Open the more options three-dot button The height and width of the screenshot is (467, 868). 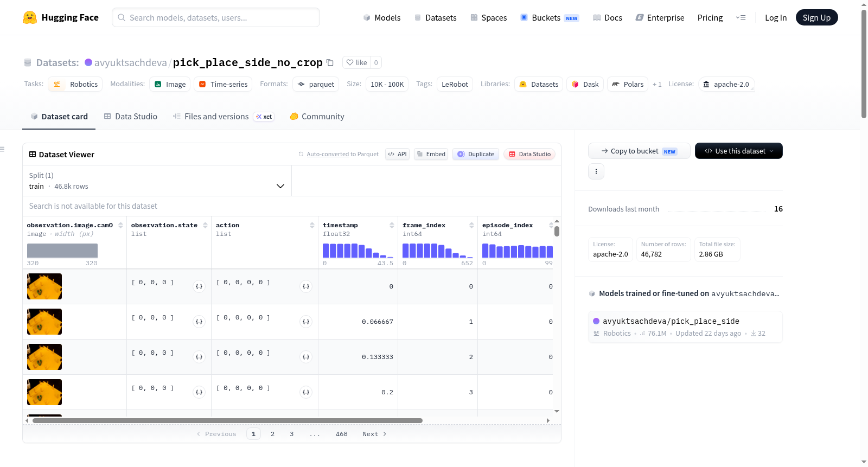point(596,171)
